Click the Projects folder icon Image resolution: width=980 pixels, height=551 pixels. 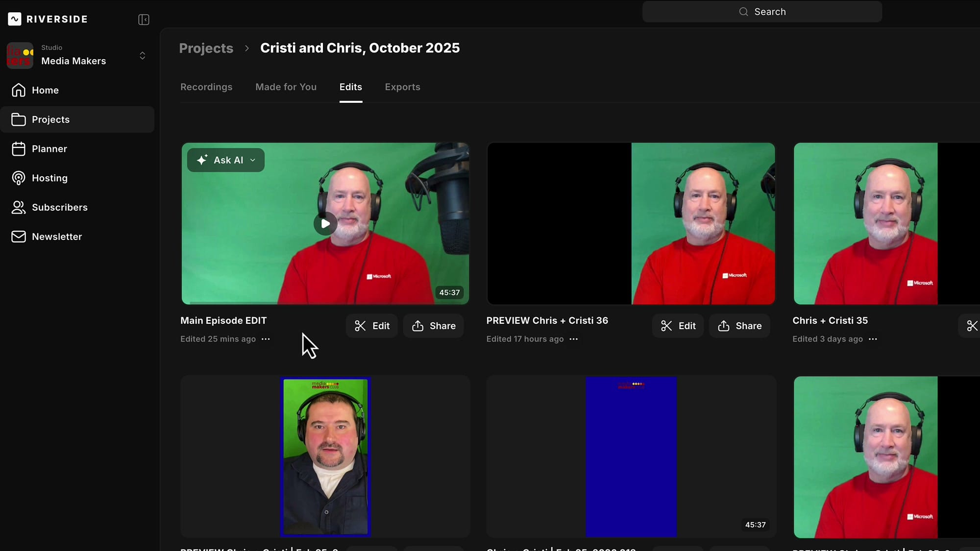tap(19, 120)
